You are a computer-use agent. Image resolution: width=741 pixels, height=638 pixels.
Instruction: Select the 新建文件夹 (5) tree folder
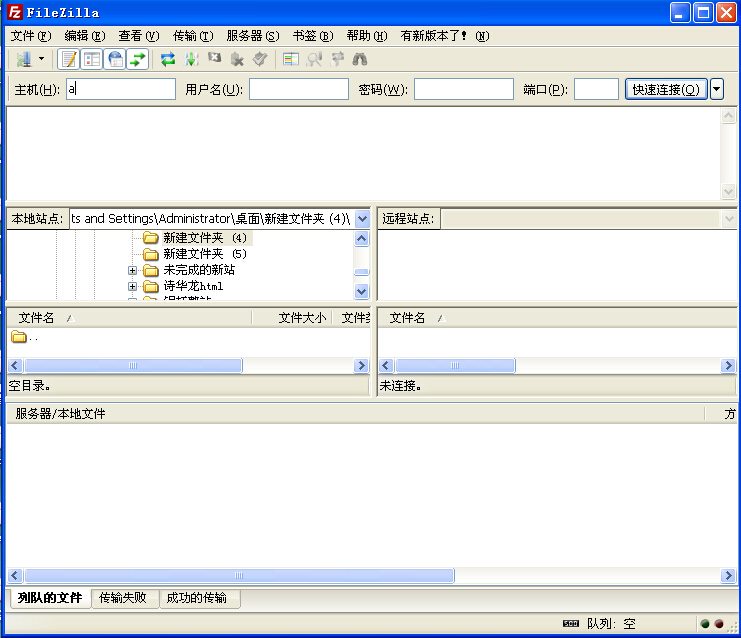(205, 254)
